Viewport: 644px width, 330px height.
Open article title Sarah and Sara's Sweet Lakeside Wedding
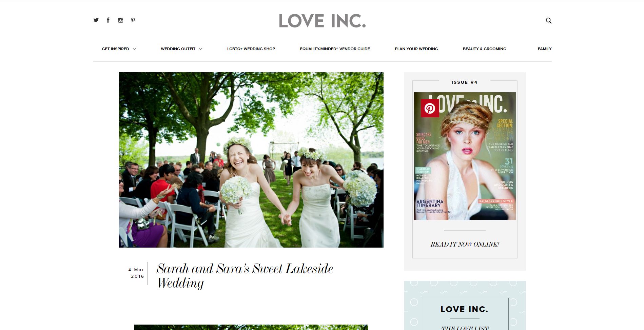[245, 275]
